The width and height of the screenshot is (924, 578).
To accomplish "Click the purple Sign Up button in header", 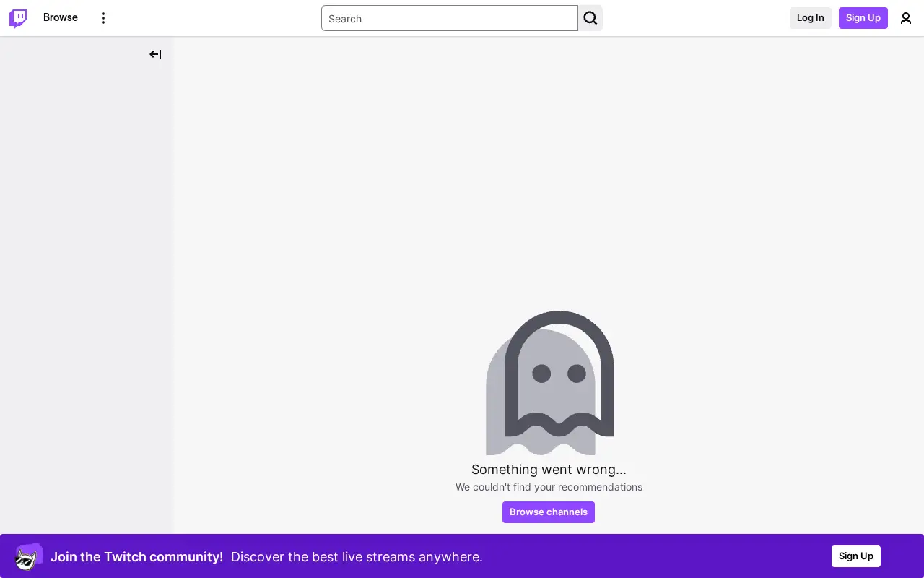I will pos(863,18).
